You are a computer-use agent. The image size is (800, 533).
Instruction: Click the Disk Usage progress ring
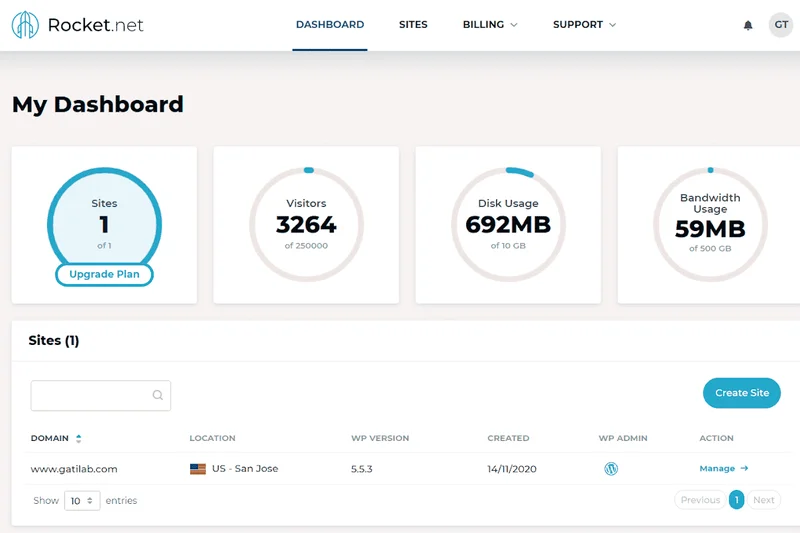click(508, 225)
